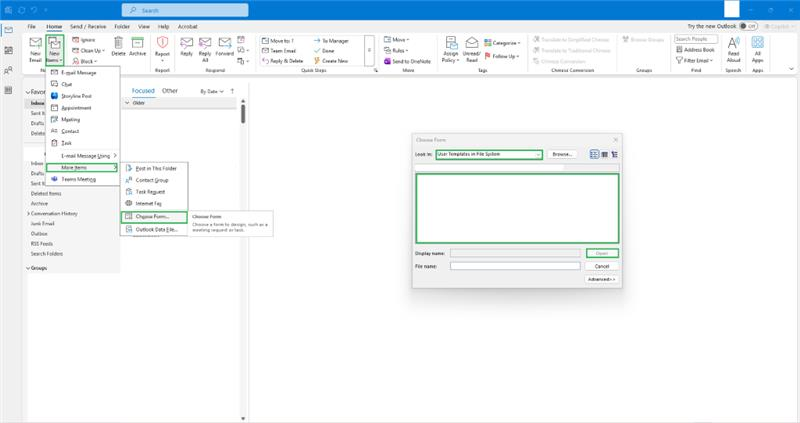This screenshot has height=423, width=800.
Task: Select the details view in Choose Form dialog
Action: 605,154
